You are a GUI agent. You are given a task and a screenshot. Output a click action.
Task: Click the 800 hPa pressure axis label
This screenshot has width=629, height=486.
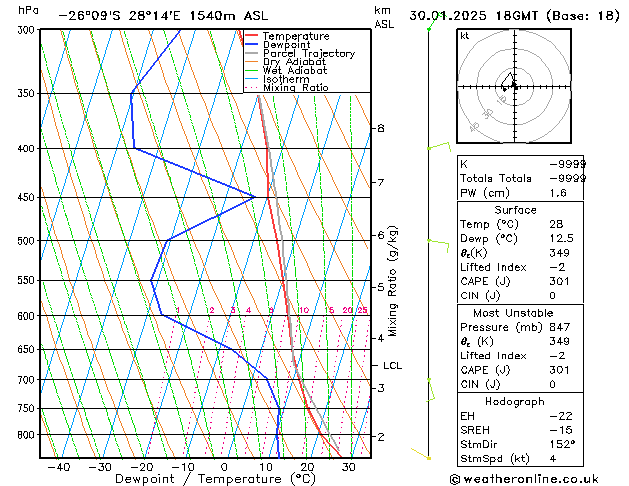pyautogui.click(x=28, y=435)
